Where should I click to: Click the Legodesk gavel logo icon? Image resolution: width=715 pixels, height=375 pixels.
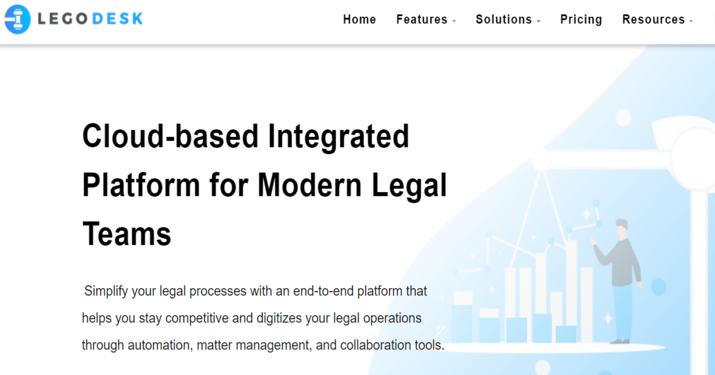point(17,19)
